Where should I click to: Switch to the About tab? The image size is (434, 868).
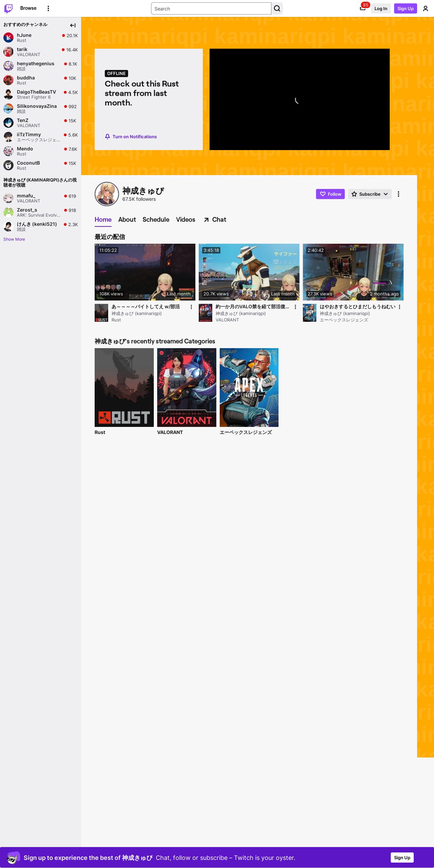tap(127, 220)
